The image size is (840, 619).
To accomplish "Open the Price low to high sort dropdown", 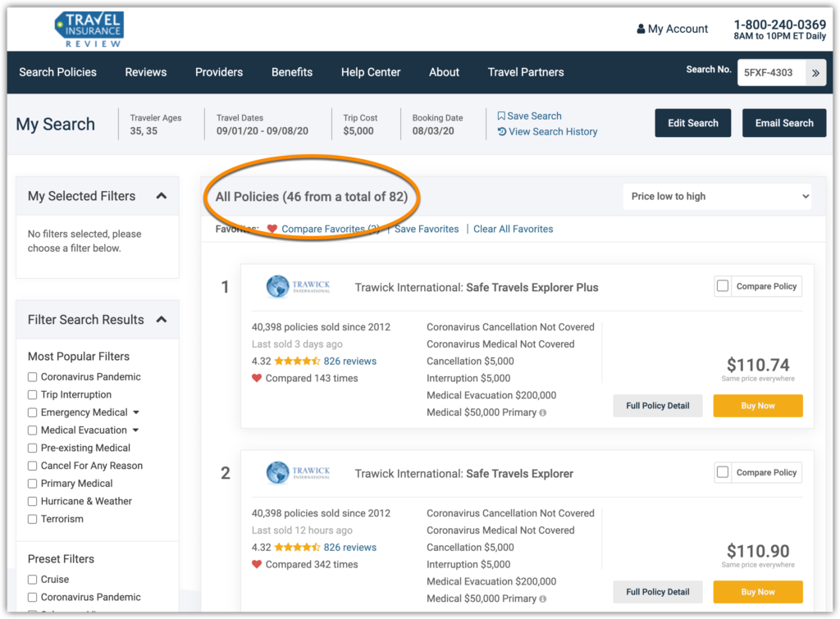I will 717,197.
